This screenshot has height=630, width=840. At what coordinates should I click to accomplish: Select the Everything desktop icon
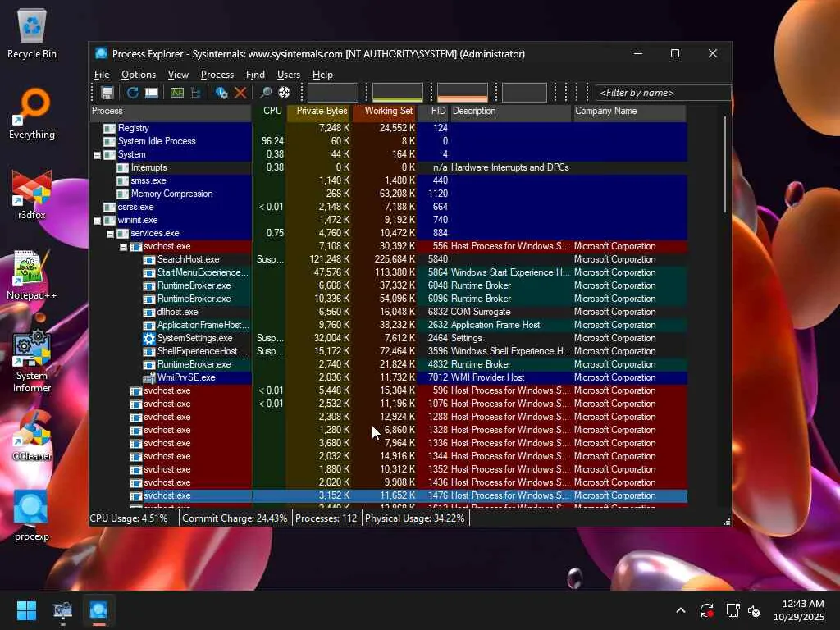pyautogui.click(x=32, y=115)
